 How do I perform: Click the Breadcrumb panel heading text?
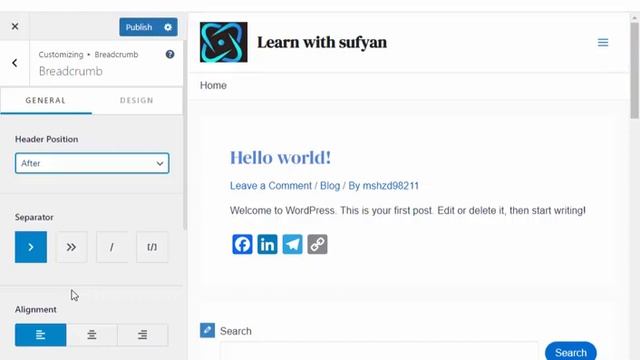coord(71,71)
